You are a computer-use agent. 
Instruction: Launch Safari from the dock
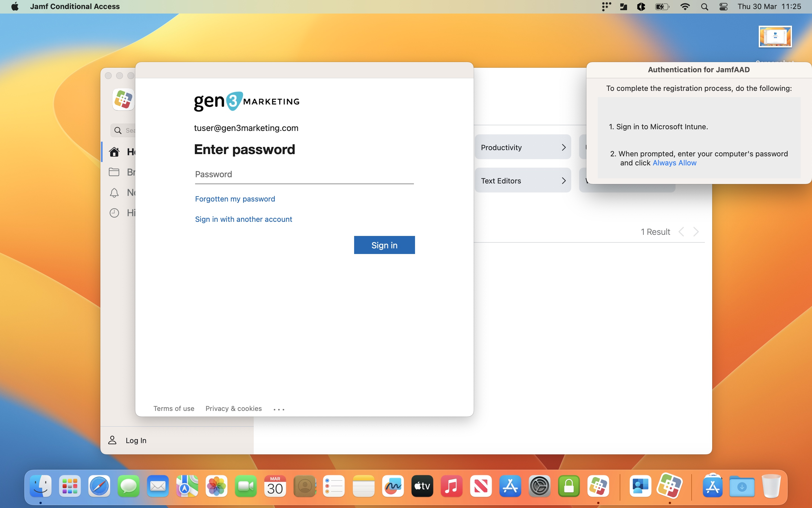click(99, 486)
